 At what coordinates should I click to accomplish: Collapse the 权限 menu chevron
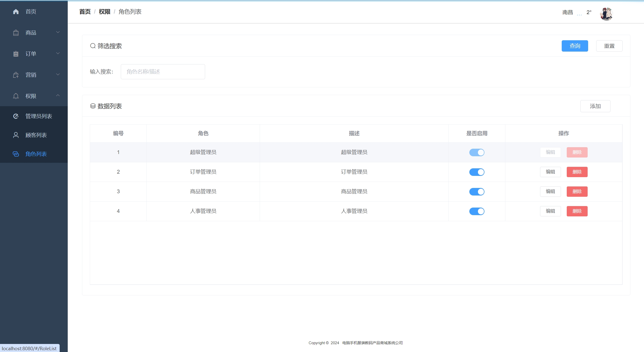click(x=58, y=95)
